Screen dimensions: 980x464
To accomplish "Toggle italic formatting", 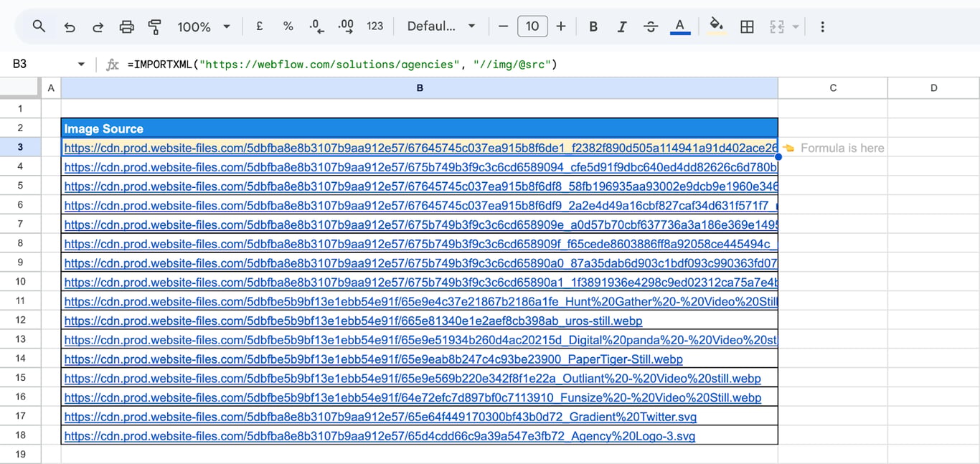I will coord(622,27).
